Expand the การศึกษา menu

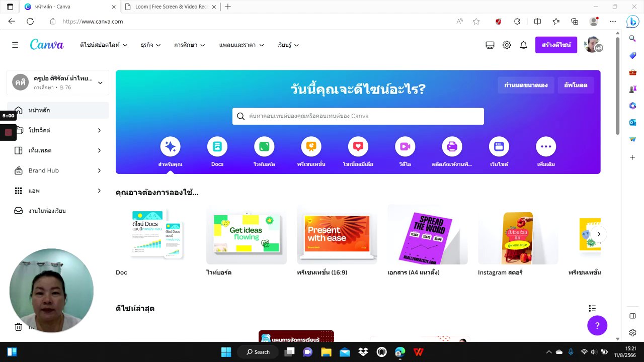(x=190, y=45)
